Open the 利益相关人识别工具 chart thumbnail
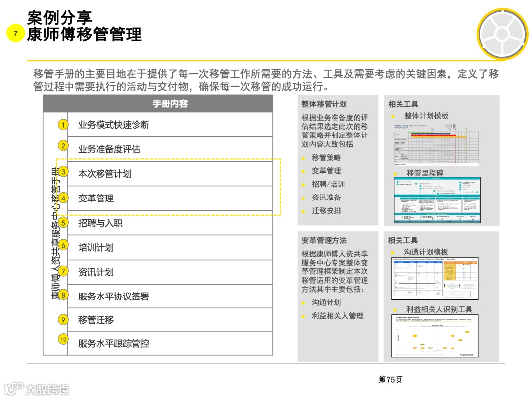 435,335
